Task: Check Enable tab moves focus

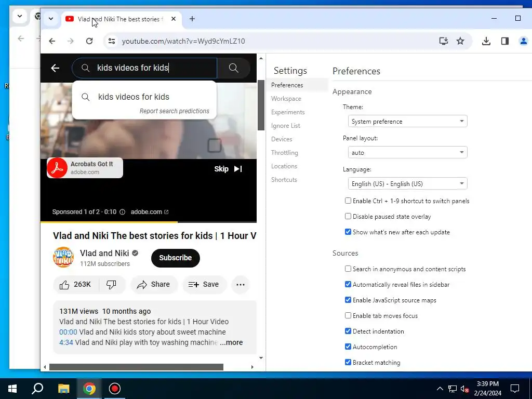Action: tap(348, 315)
